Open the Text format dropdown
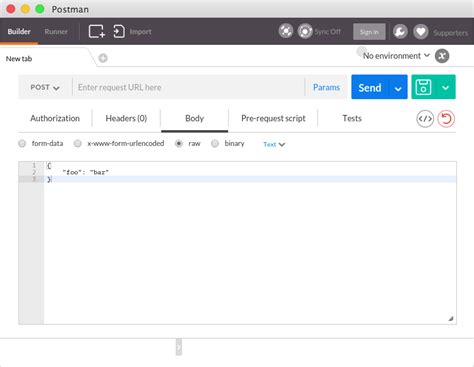The image size is (474, 367). (274, 144)
